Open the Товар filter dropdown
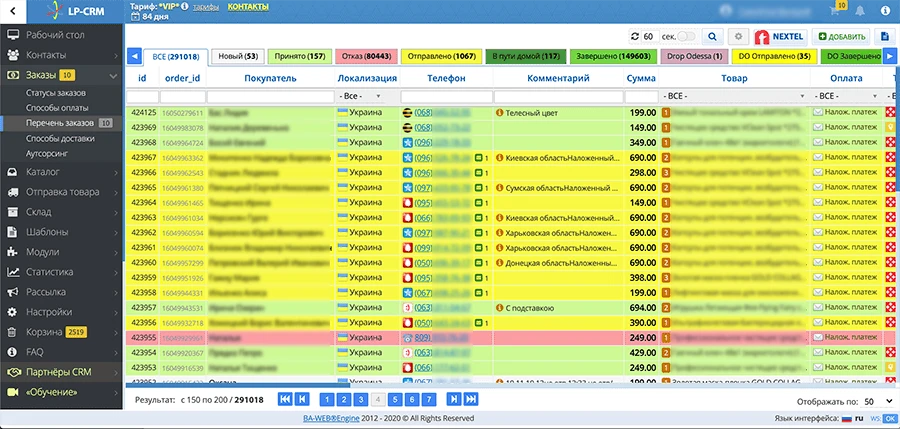 (735, 96)
